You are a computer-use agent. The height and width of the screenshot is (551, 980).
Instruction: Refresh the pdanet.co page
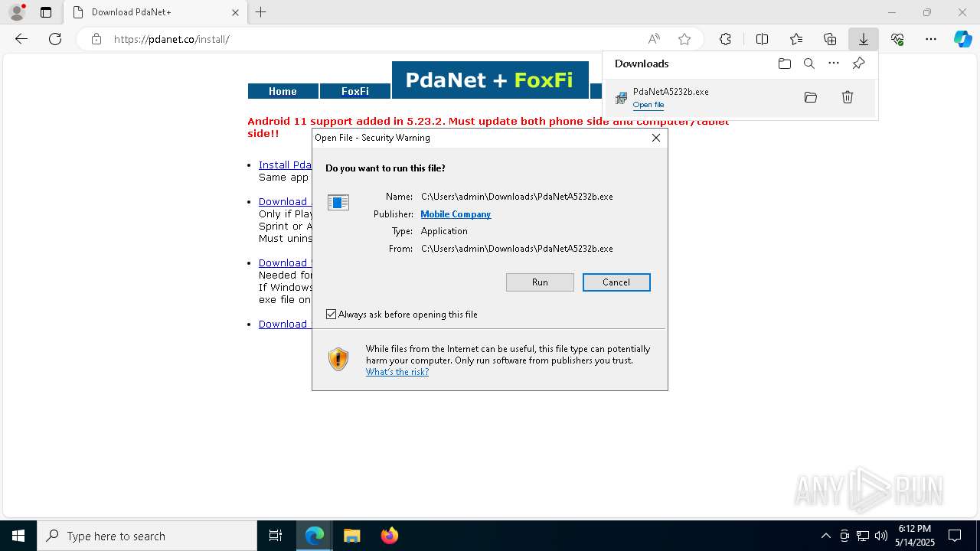[55, 39]
